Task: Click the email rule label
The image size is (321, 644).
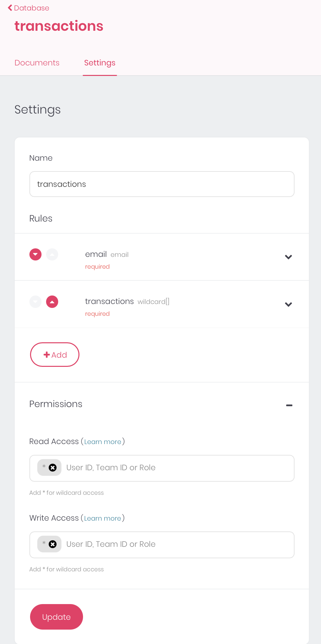Action: [x=96, y=254]
